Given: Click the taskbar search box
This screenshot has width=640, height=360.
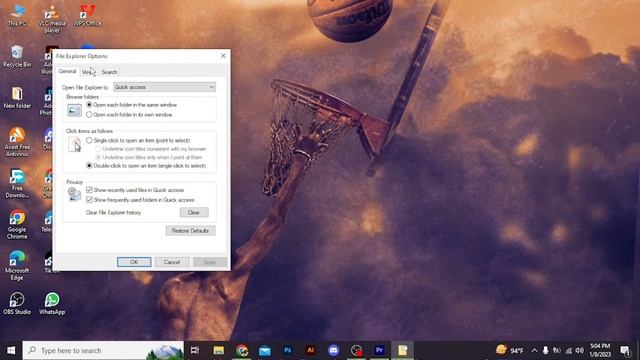Looking at the screenshot, I should (x=103, y=350).
